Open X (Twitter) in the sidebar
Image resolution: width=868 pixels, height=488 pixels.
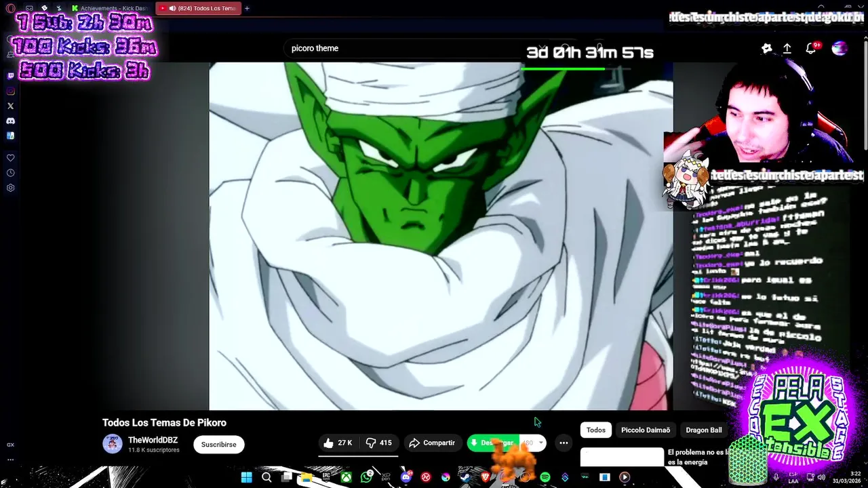(10, 106)
